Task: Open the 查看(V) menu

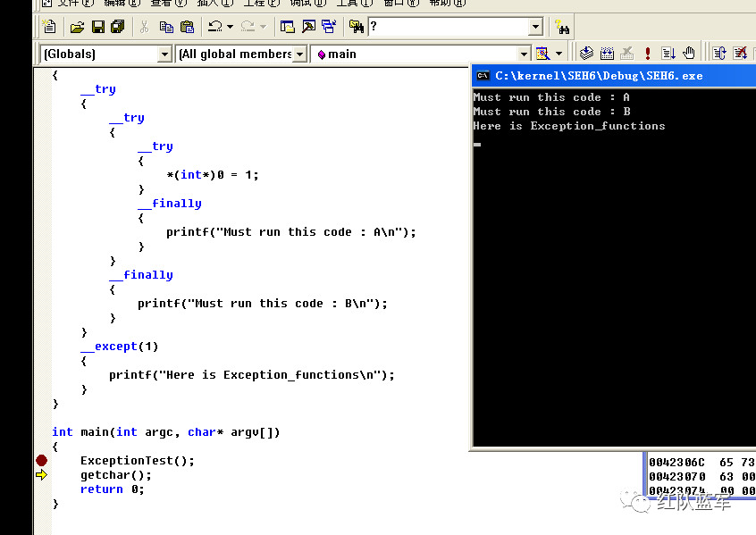Action: (x=168, y=3)
